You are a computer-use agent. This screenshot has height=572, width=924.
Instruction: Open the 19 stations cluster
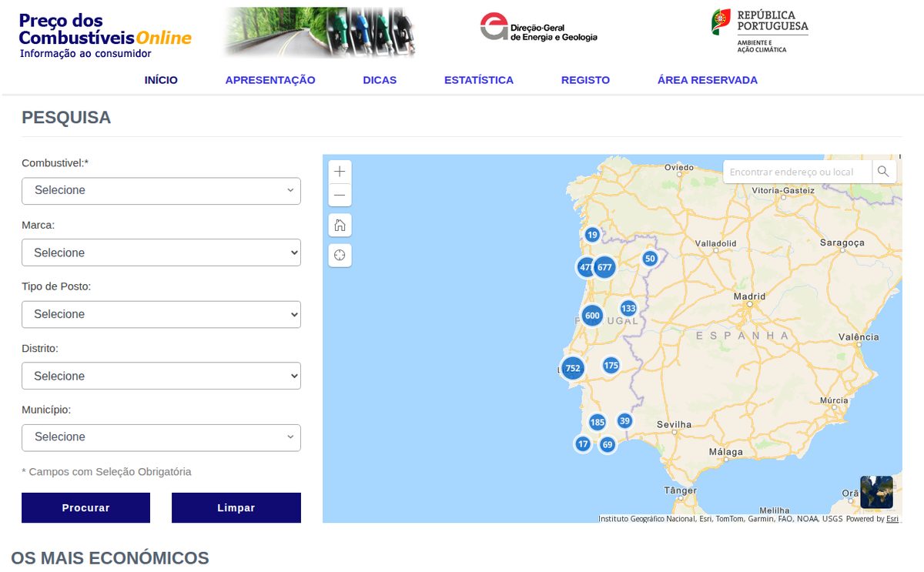coord(592,235)
